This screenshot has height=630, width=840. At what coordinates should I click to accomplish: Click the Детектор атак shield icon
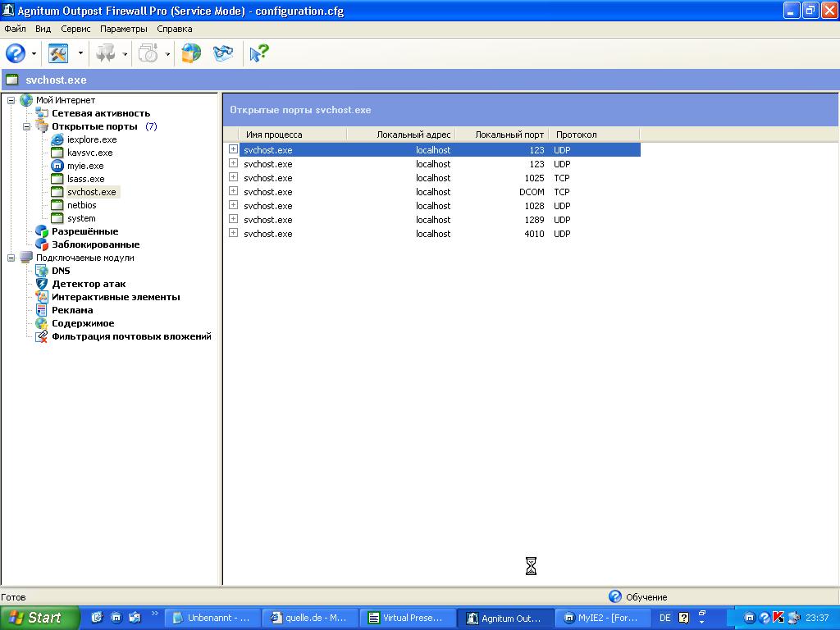pyautogui.click(x=42, y=284)
